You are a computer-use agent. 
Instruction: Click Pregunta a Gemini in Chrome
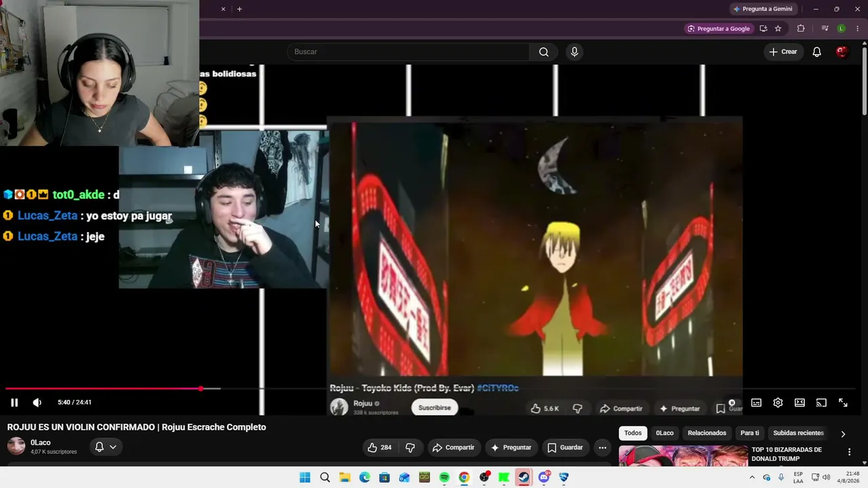(763, 9)
